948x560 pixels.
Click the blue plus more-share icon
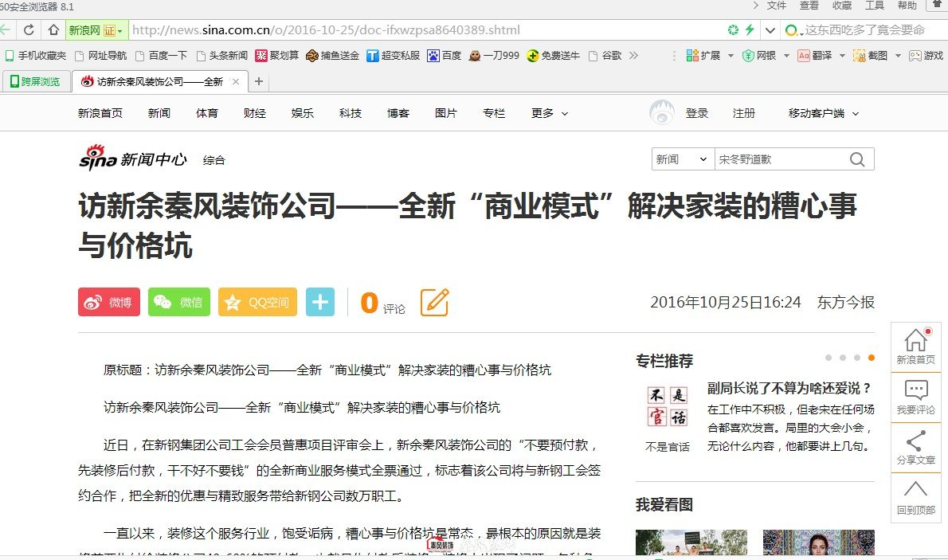(x=320, y=303)
